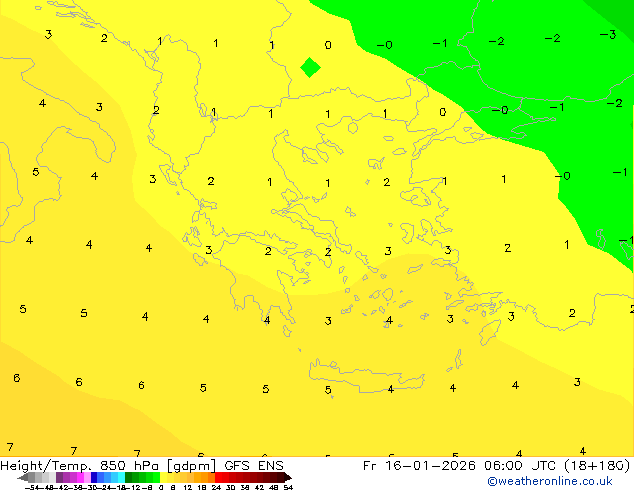
Task: Click the '-3' temperature value on map
Action: tap(608, 35)
